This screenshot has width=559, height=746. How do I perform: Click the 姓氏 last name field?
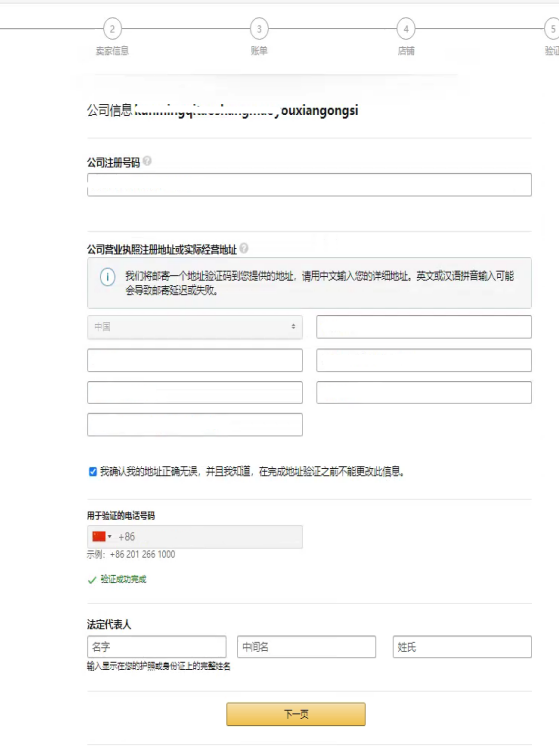[x=462, y=647]
